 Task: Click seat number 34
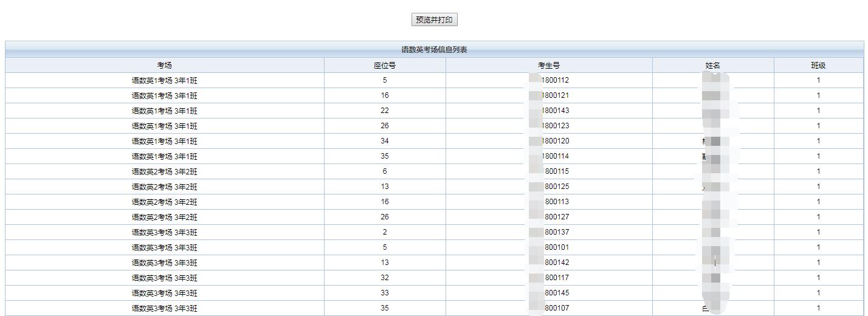(x=385, y=141)
